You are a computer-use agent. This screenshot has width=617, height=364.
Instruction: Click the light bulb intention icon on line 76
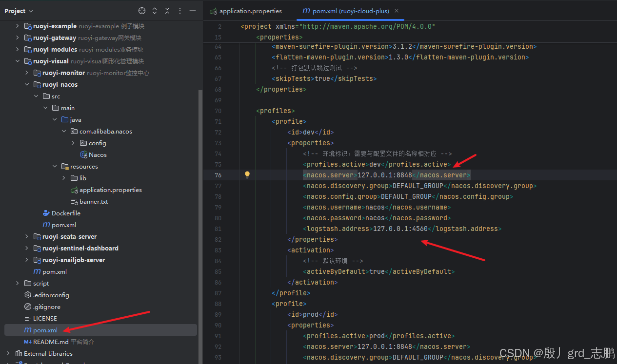tap(247, 175)
